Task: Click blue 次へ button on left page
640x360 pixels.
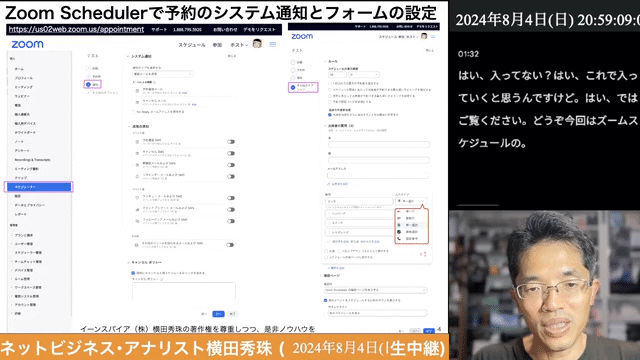Action: click(x=218, y=314)
